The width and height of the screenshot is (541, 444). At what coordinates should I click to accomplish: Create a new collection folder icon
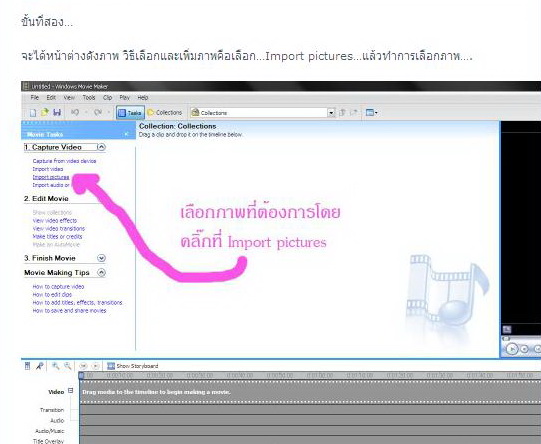[x=354, y=112]
